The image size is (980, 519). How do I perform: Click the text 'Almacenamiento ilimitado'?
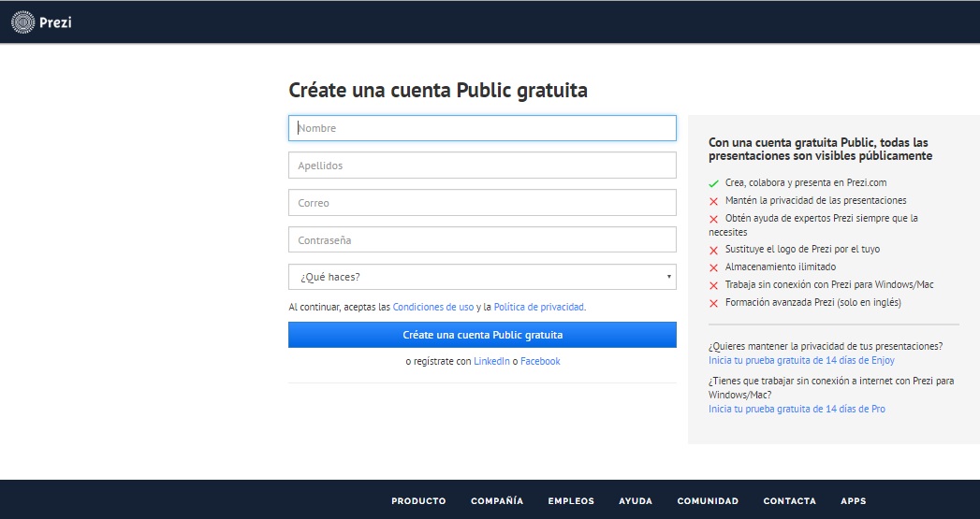(780, 267)
